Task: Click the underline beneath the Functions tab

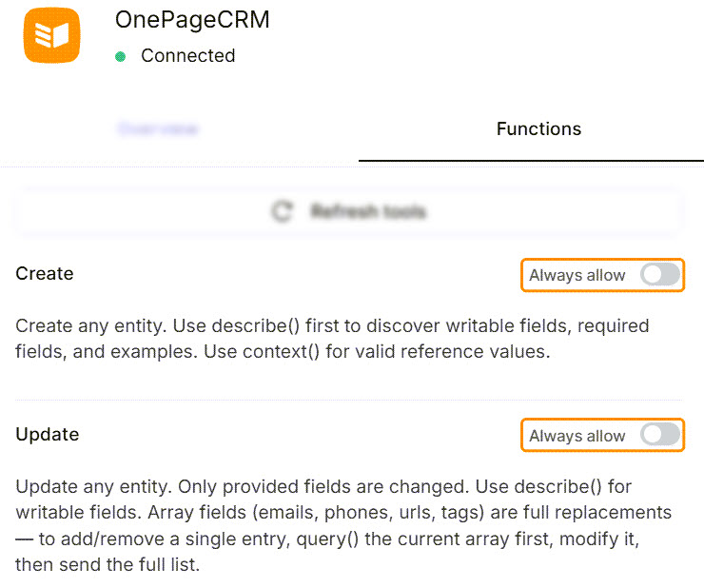Action: [x=531, y=161]
